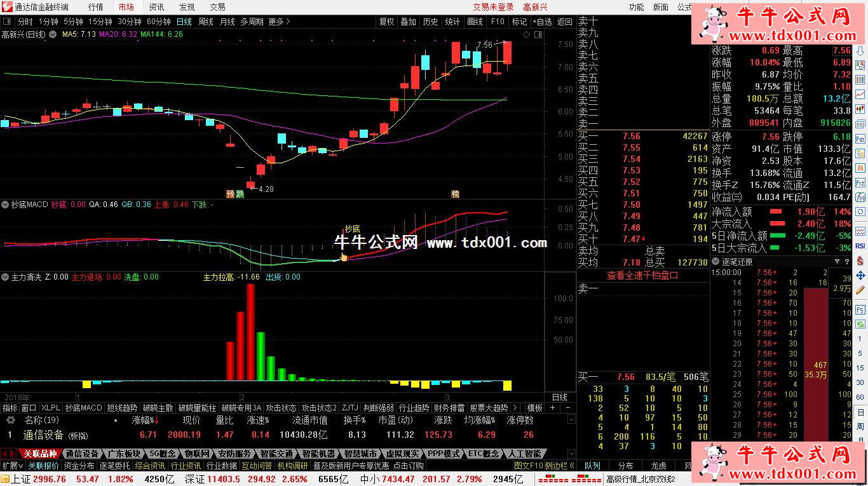Open the 机构调研 tab
This screenshot has width=868, height=486.
pyautogui.click(x=292, y=466)
